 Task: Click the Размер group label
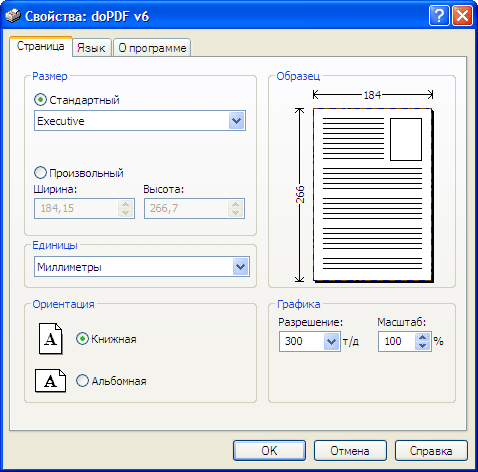click(x=50, y=76)
